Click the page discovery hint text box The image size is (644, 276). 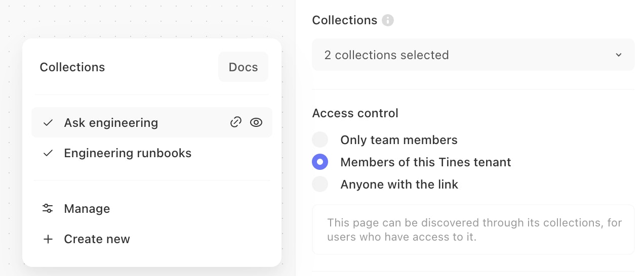(473, 229)
